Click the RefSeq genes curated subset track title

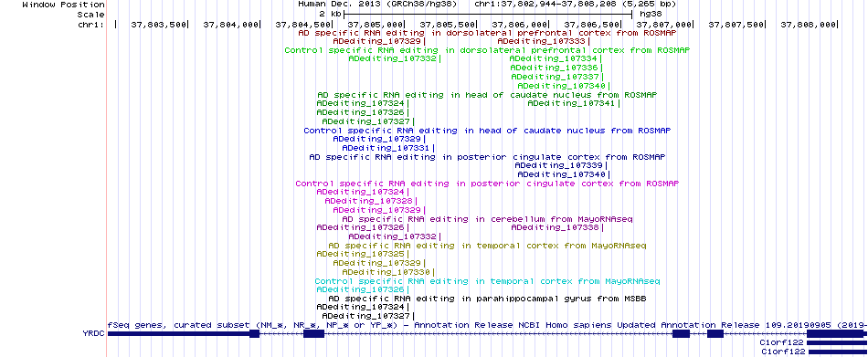487,325
